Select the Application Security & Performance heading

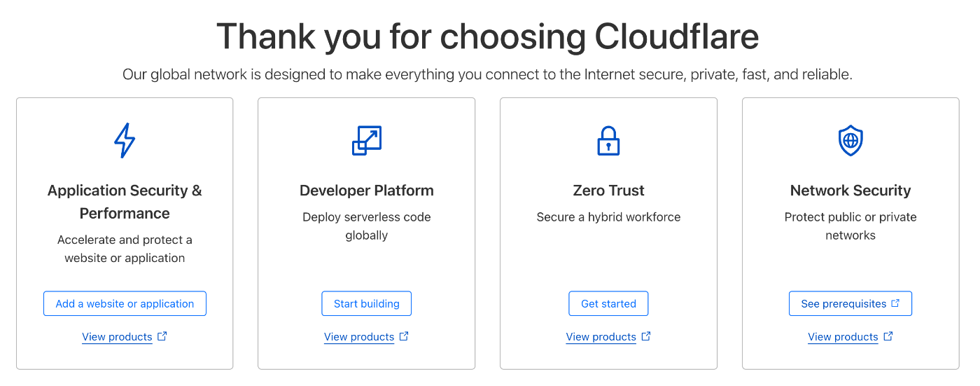pyautogui.click(x=125, y=202)
